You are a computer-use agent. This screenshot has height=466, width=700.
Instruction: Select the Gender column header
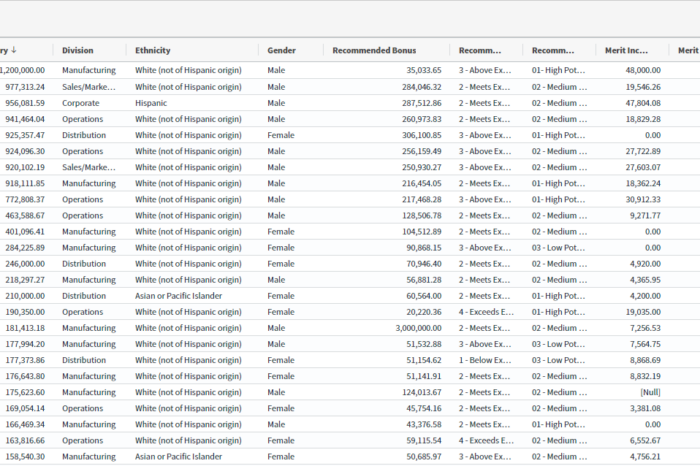click(281, 51)
